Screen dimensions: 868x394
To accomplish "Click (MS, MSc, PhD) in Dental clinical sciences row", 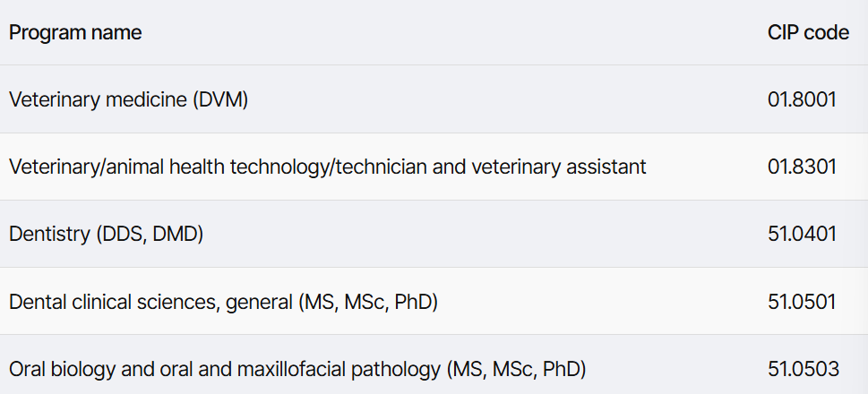I will [368, 302].
